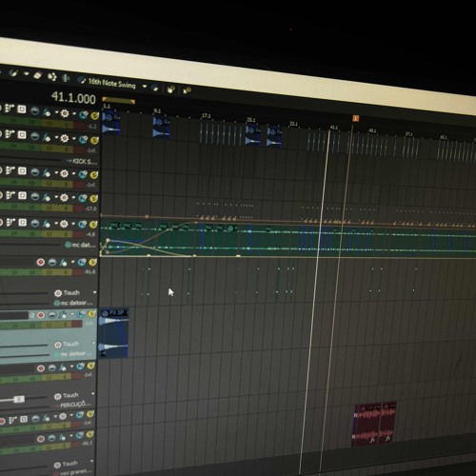Click the pencil icon before 16th Note Swing
This screenshot has height=476, width=476.
point(82,81)
